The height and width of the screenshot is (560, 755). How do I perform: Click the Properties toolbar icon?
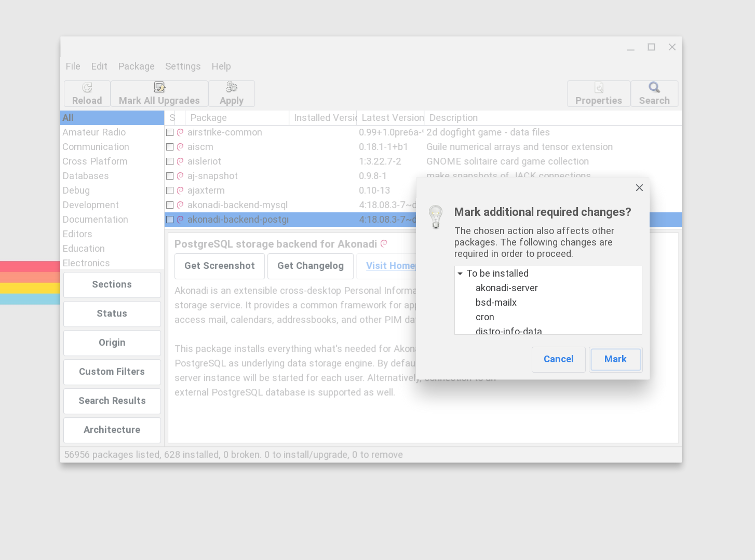(598, 87)
